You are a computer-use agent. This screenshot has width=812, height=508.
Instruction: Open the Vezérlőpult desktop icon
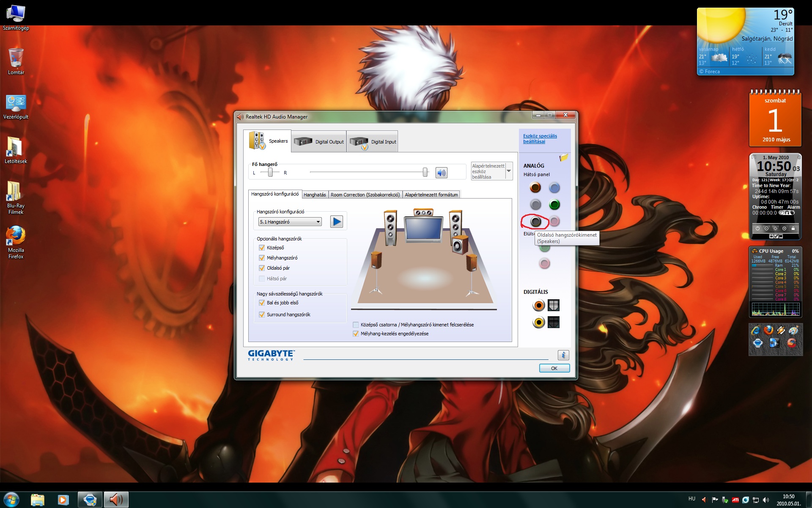[16, 107]
